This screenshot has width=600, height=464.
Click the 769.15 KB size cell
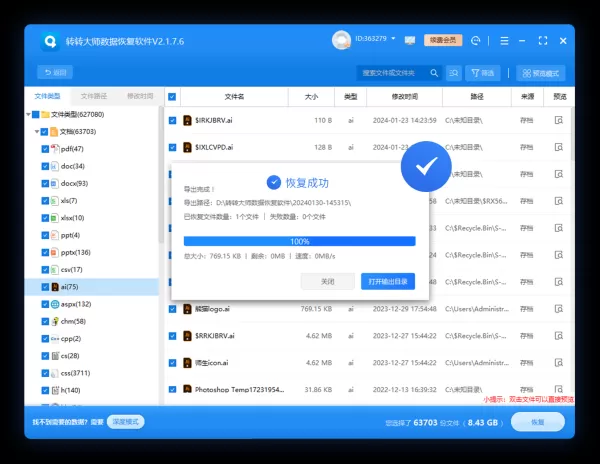[x=316, y=309]
